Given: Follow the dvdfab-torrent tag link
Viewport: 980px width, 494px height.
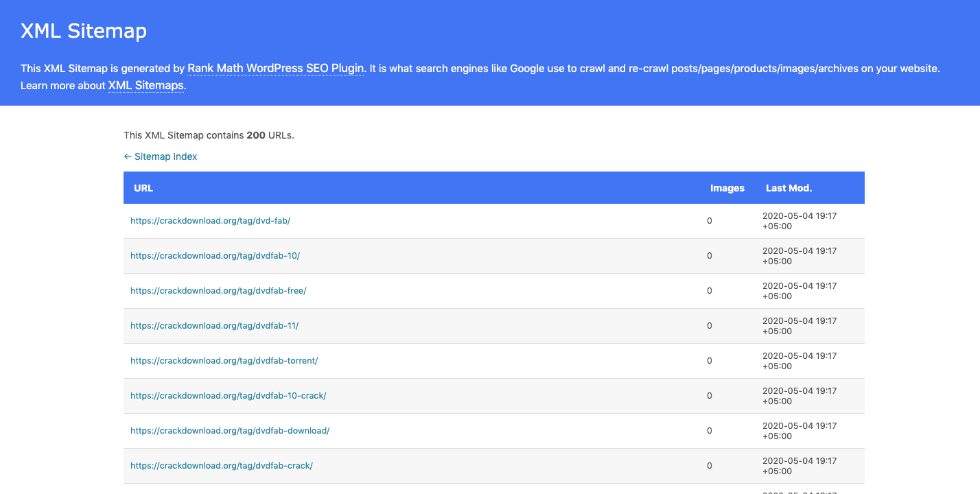Looking at the screenshot, I should (x=224, y=361).
